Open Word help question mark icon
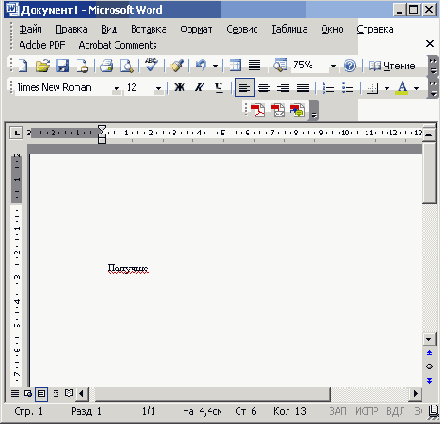The image size is (440, 424). 350,65
